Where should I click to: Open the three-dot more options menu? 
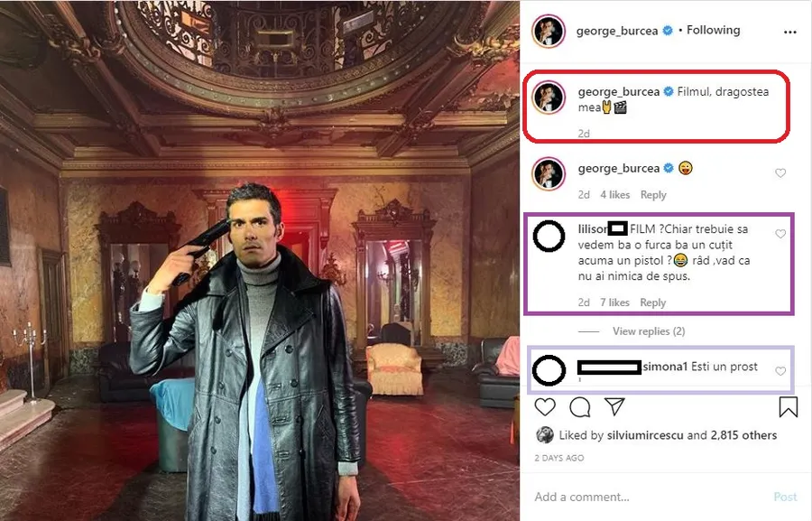(x=790, y=33)
